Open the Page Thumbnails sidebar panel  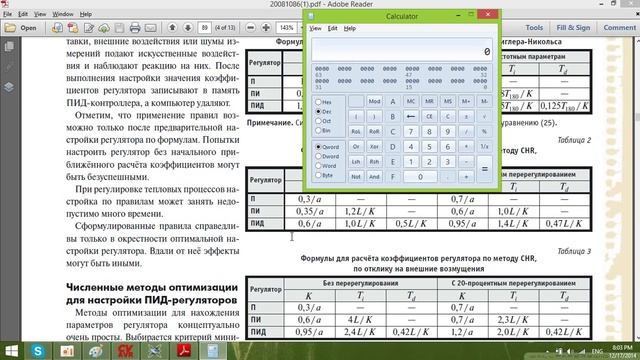9,47
